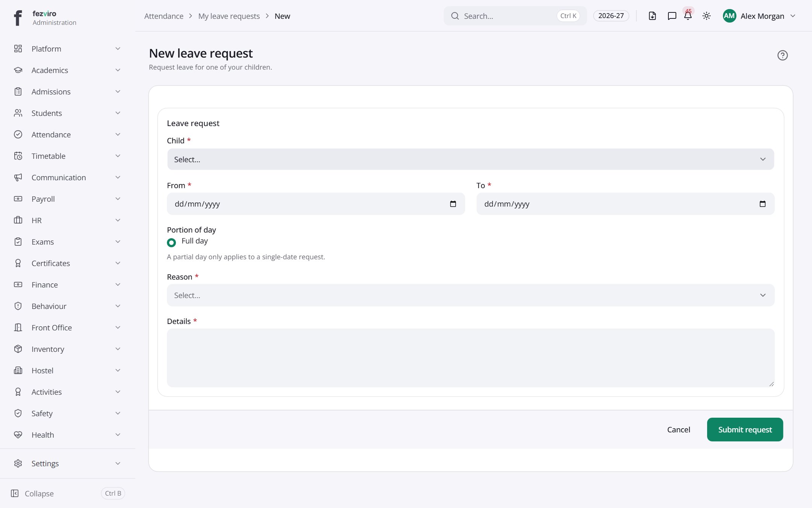Open the From date calendar picker icon
Viewport: 812px width, 508px height.
click(453, 204)
